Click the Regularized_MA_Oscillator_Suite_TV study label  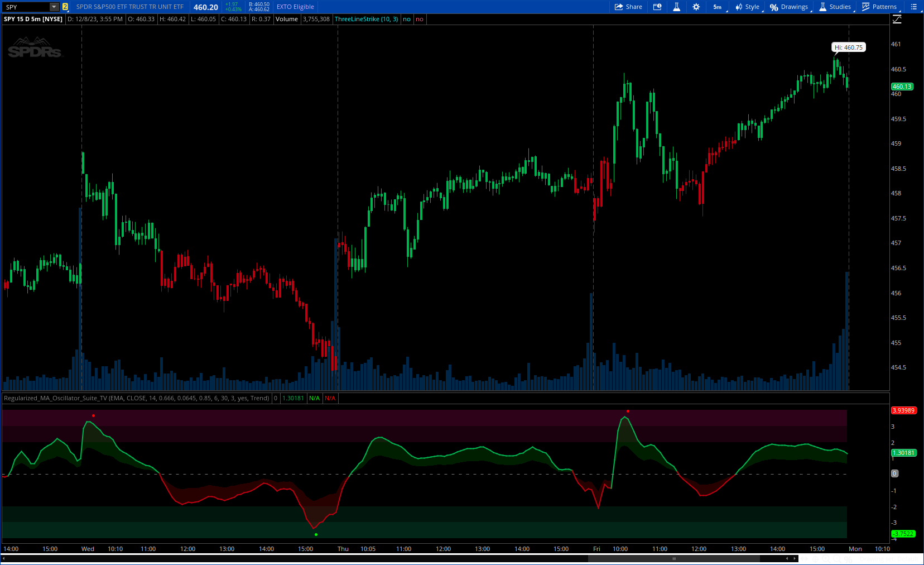click(137, 398)
